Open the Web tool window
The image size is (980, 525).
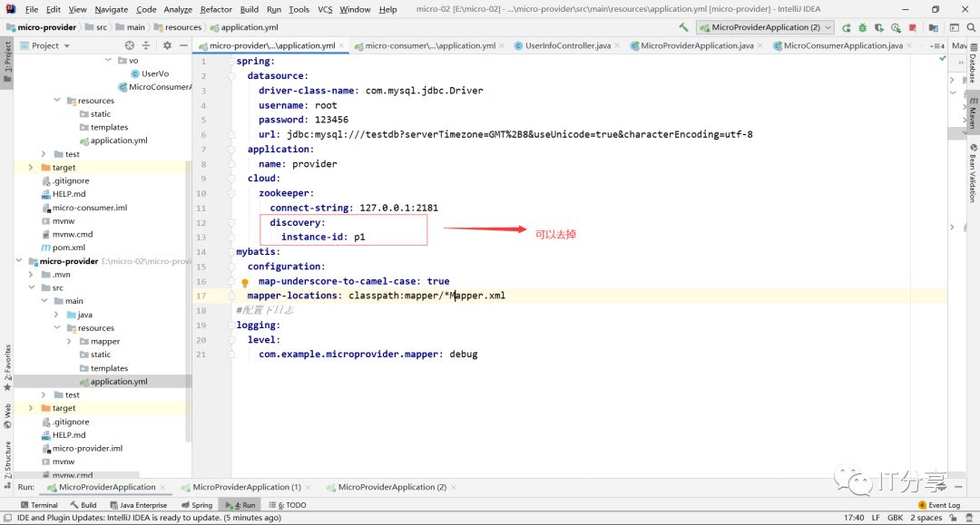click(x=7, y=416)
